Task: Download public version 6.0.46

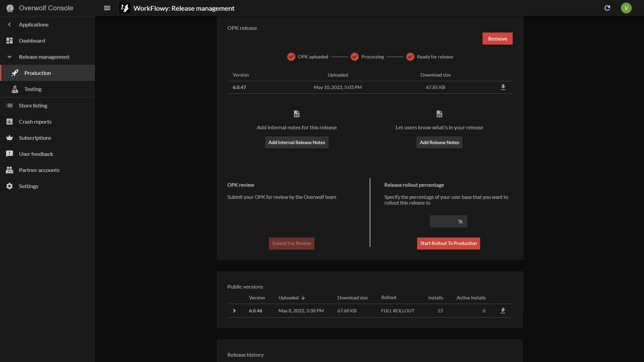Action: (x=503, y=311)
